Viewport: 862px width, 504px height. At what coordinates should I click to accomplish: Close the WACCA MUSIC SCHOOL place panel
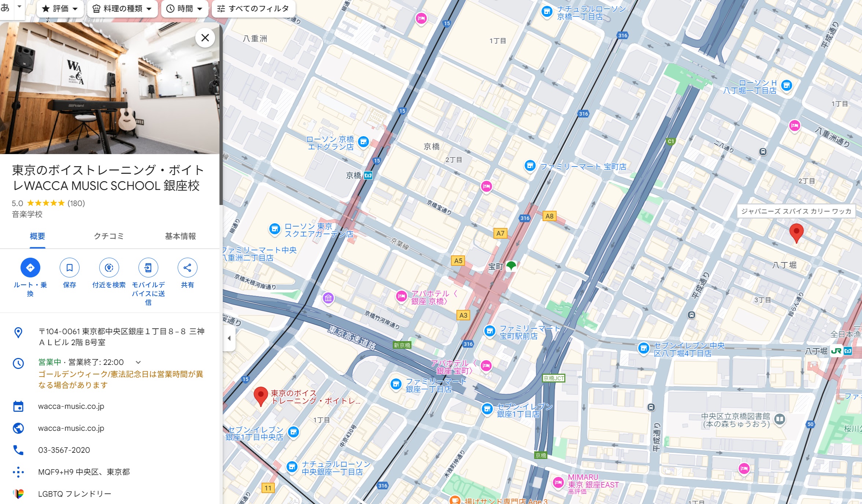(x=205, y=38)
